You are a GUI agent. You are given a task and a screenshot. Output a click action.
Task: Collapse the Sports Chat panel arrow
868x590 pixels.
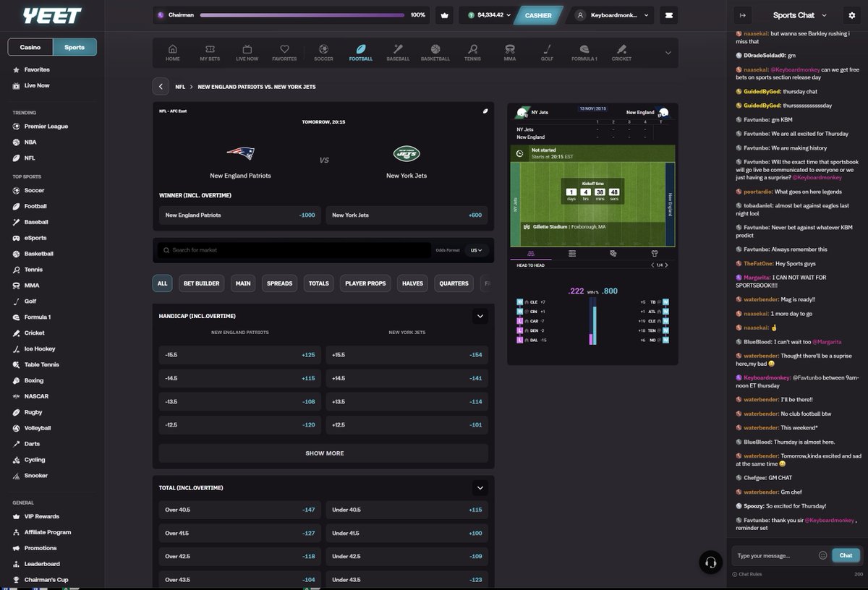click(742, 15)
